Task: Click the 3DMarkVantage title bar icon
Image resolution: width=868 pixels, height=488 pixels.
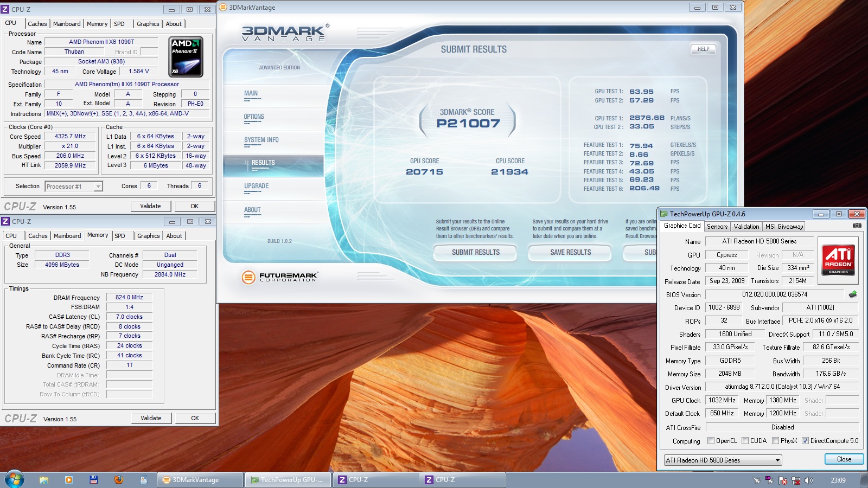Action: click(x=223, y=7)
